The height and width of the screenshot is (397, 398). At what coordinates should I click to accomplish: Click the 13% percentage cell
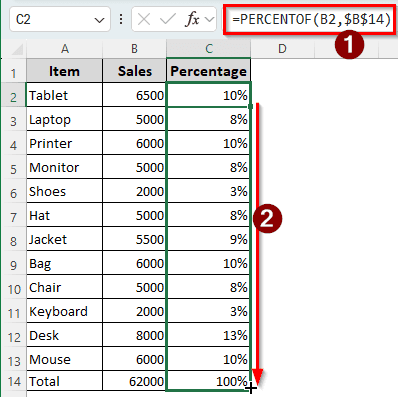tap(209, 335)
